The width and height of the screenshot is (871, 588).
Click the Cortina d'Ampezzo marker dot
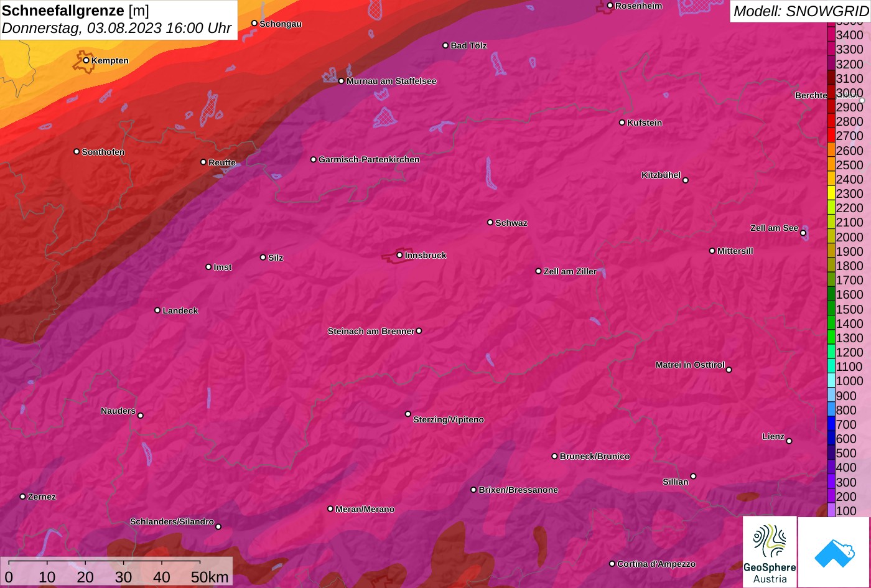tap(612, 564)
